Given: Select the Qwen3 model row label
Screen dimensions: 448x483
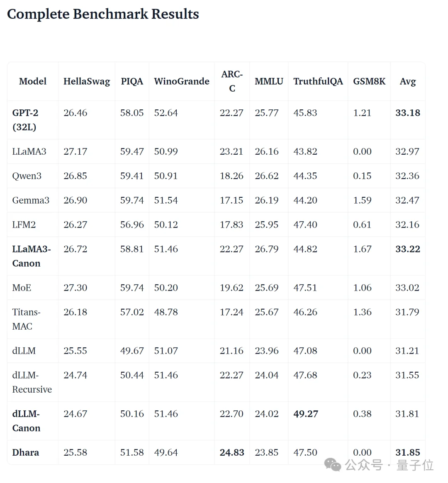Looking at the screenshot, I should pyautogui.click(x=27, y=176).
